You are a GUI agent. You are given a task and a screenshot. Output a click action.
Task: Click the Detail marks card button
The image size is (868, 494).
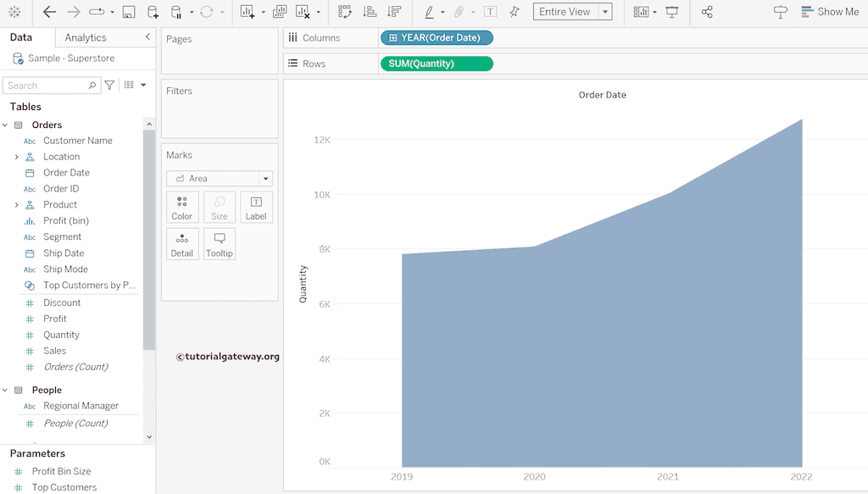182,245
